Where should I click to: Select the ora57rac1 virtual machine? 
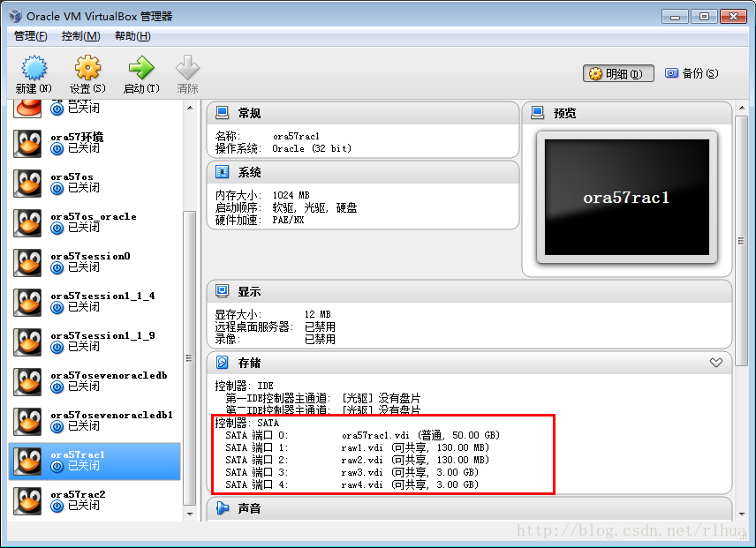pyautogui.click(x=95, y=462)
